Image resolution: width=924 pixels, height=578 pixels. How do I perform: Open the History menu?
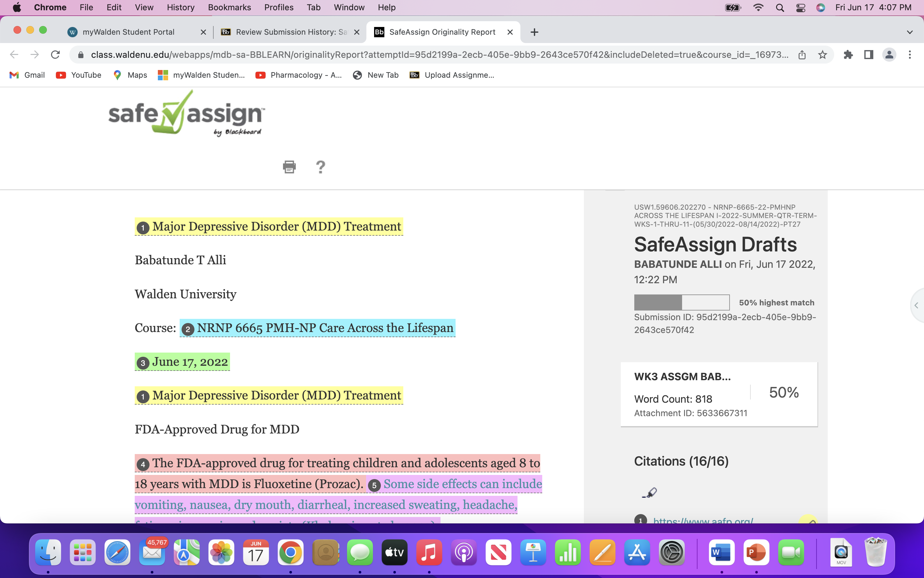[x=181, y=8]
